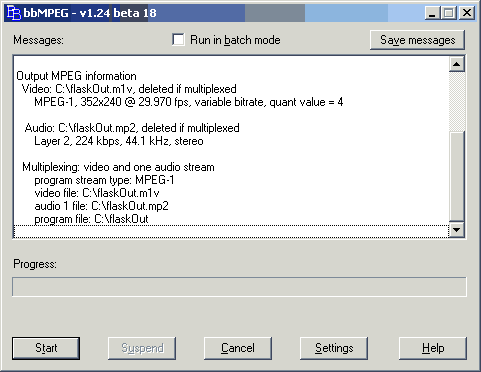
Task: Select 'Multiplexing: video and one audio stream' line
Action: point(118,167)
